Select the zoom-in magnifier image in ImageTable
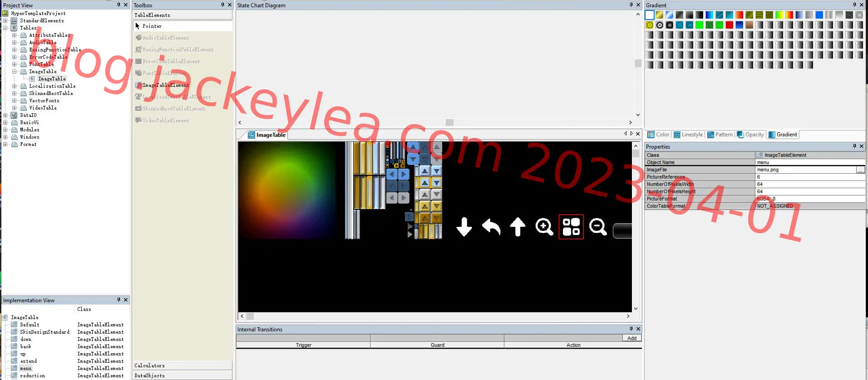Screen dimensions: 868x380 coord(544,226)
